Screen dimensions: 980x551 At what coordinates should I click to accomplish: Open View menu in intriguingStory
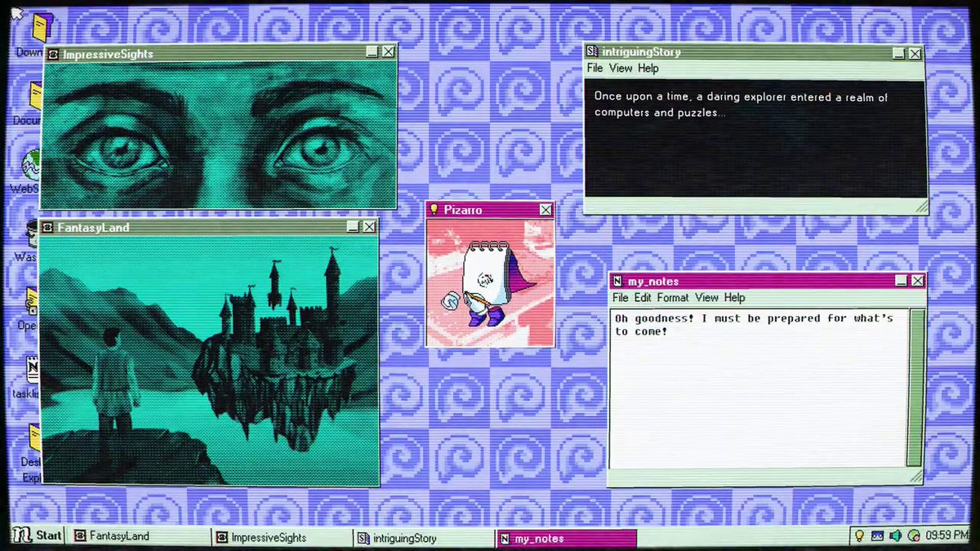click(x=621, y=69)
